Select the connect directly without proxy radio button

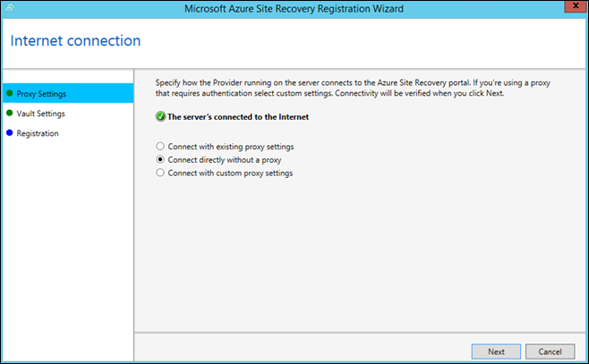click(160, 159)
